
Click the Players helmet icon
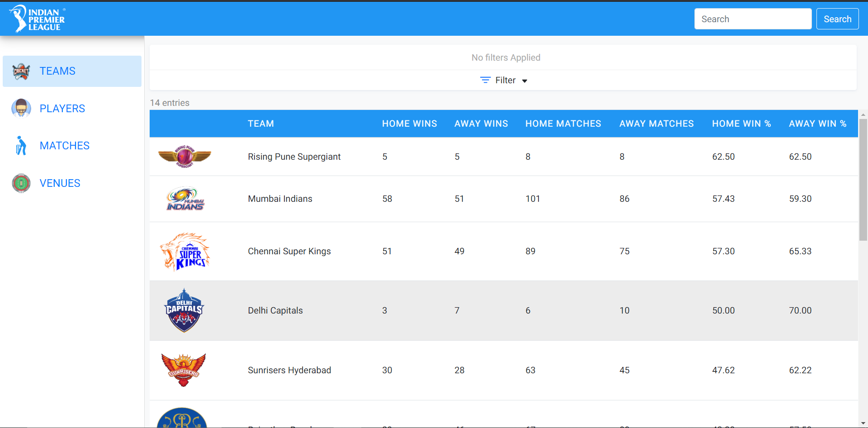(21, 109)
